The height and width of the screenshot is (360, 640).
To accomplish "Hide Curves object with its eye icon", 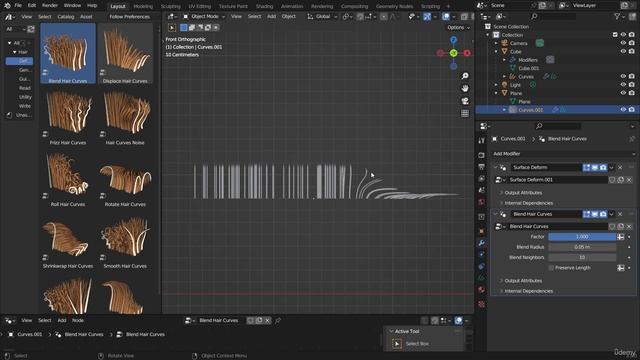I will [623, 76].
